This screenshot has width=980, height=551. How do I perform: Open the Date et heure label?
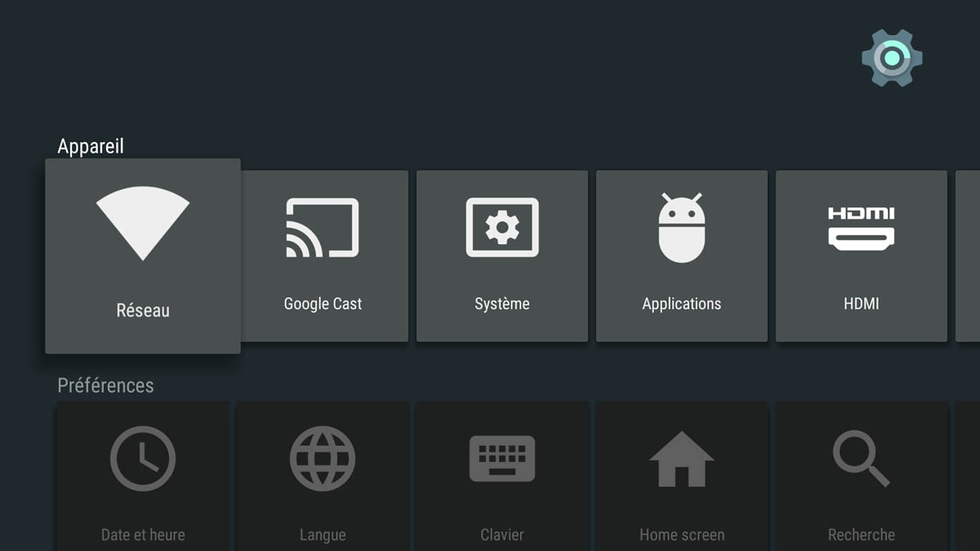click(x=143, y=535)
